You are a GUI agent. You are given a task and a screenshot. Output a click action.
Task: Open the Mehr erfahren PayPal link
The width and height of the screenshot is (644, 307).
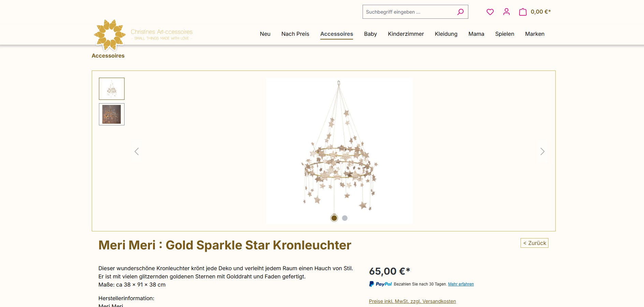click(461, 284)
